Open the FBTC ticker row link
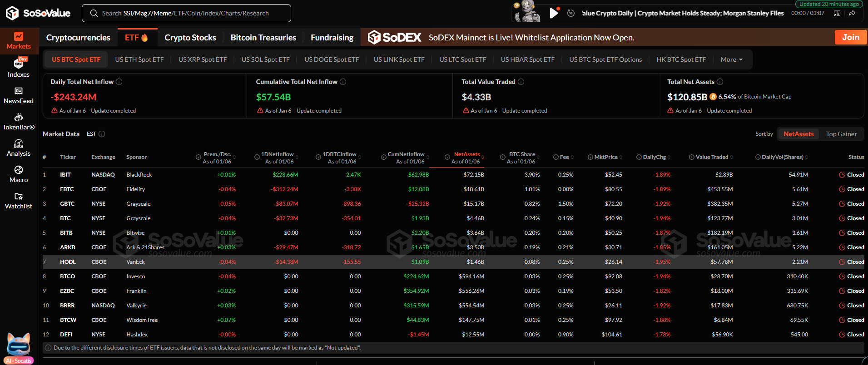868x365 pixels. coord(67,189)
